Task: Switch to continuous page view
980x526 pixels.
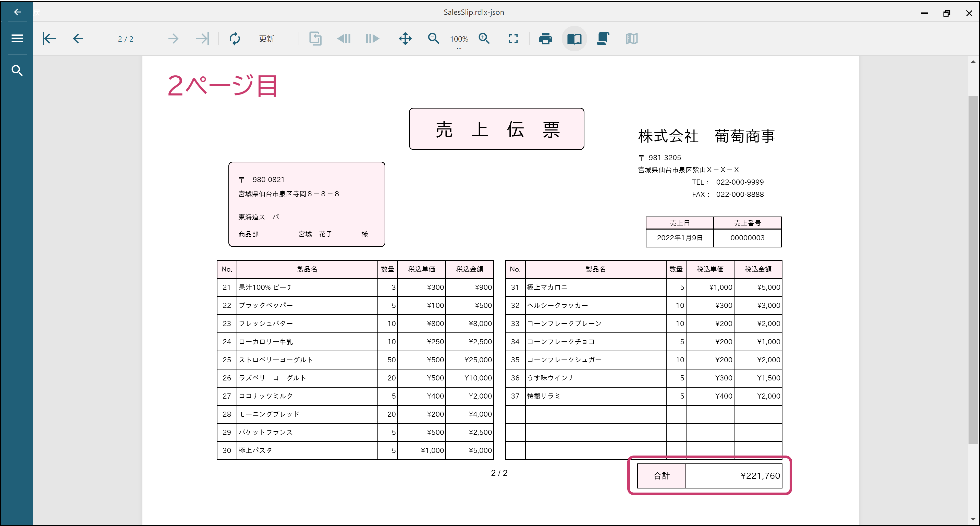Action: pos(603,39)
